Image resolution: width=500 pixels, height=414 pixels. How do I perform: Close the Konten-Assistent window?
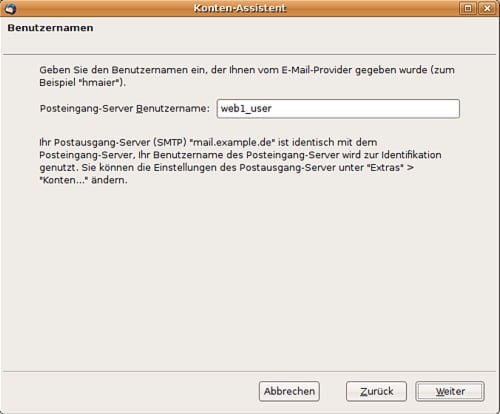coord(487,8)
